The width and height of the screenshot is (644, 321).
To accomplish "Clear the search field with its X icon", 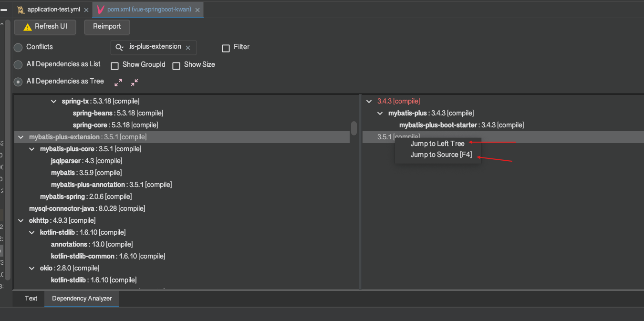I will 188,48.
